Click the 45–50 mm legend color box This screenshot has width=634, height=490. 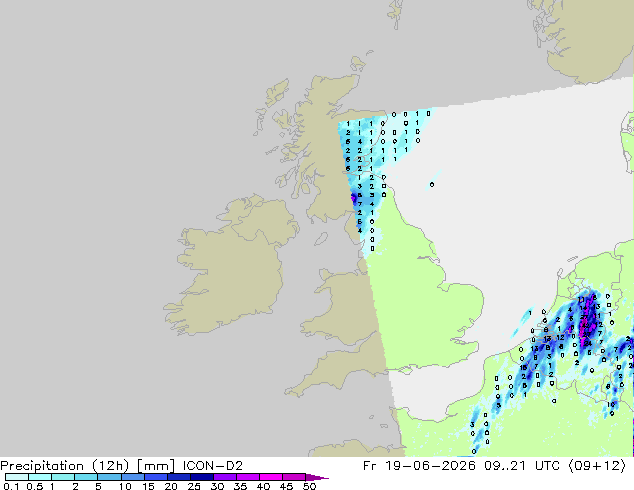click(294, 477)
